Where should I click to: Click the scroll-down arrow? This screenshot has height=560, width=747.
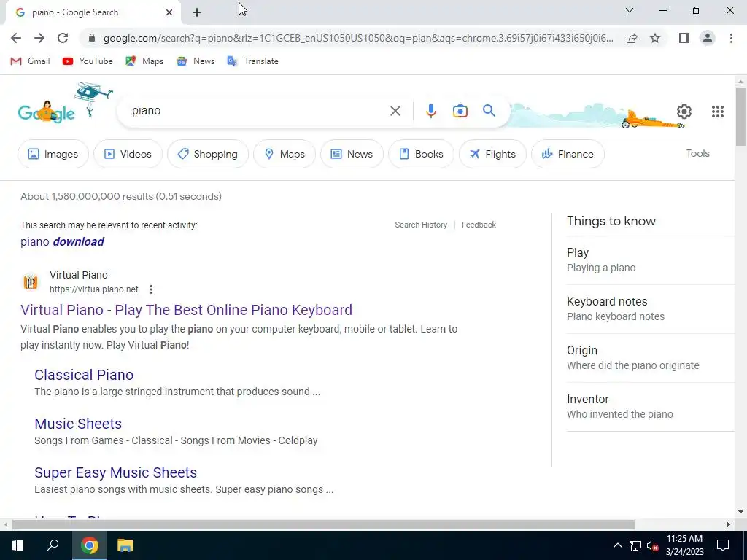(x=740, y=512)
